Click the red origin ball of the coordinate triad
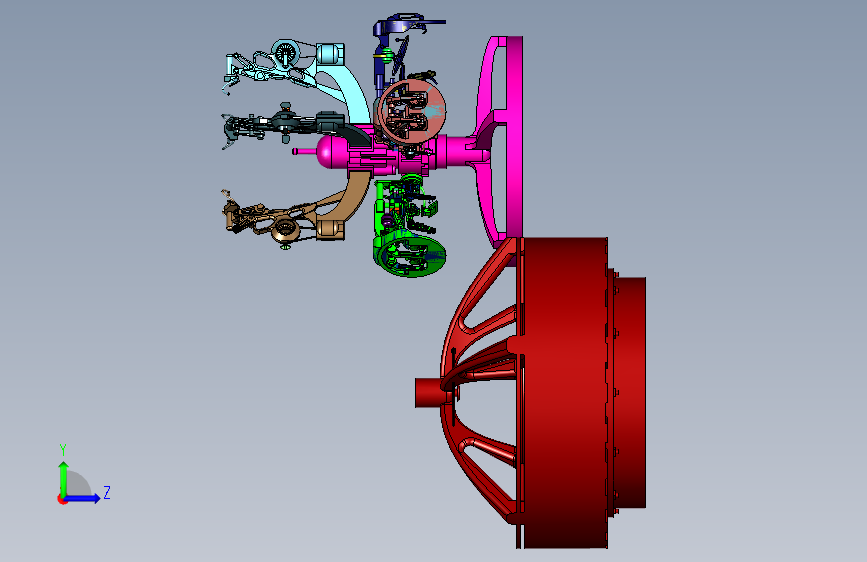 (61, 499)
